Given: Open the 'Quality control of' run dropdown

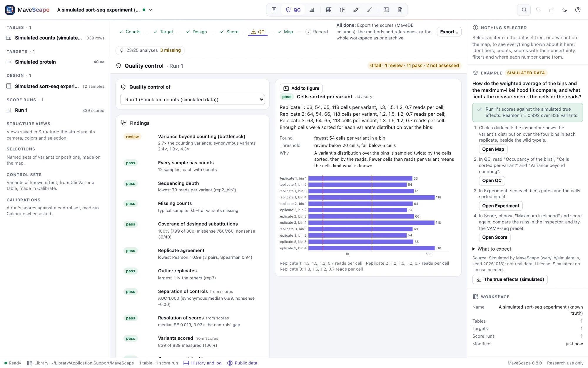Looking at the screenshot, I should click(193, 100).
